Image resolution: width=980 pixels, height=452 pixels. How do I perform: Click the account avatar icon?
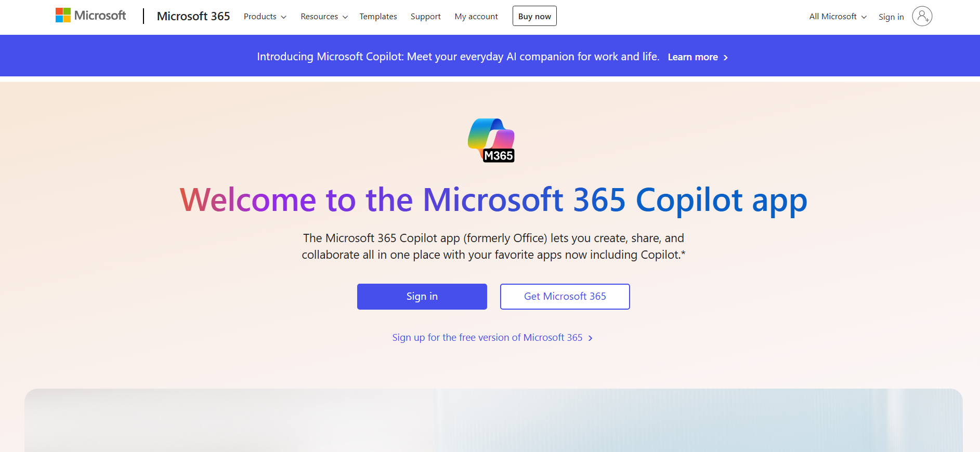(922, 16)
